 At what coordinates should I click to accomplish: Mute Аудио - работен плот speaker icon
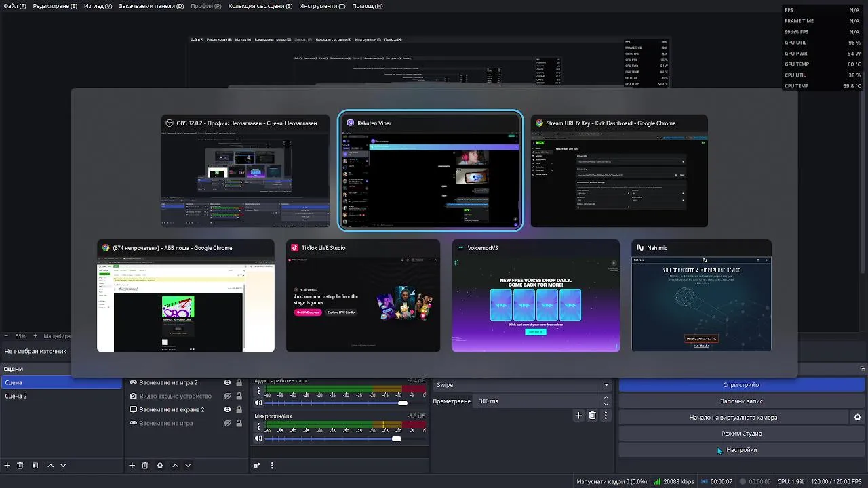click(258, 403)
